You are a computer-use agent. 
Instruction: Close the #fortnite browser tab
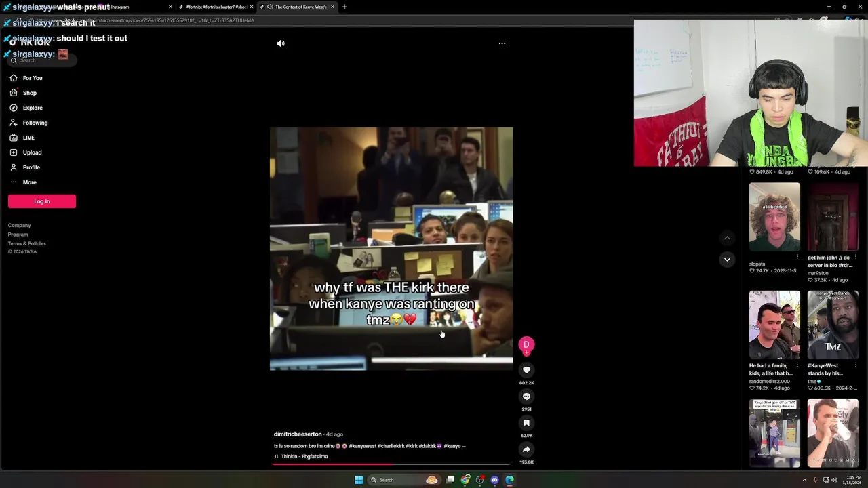(x=252, y=7)
